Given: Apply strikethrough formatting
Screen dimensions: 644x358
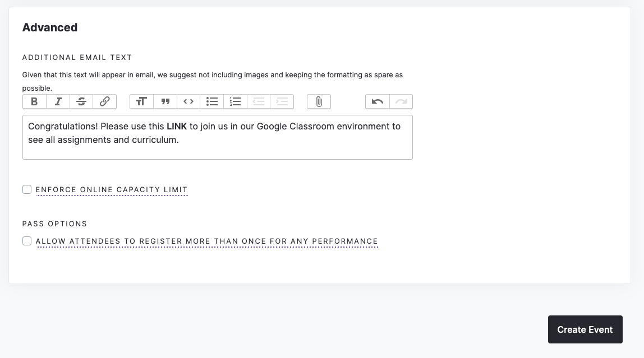Looking at the screenshot, I should 81,102.
